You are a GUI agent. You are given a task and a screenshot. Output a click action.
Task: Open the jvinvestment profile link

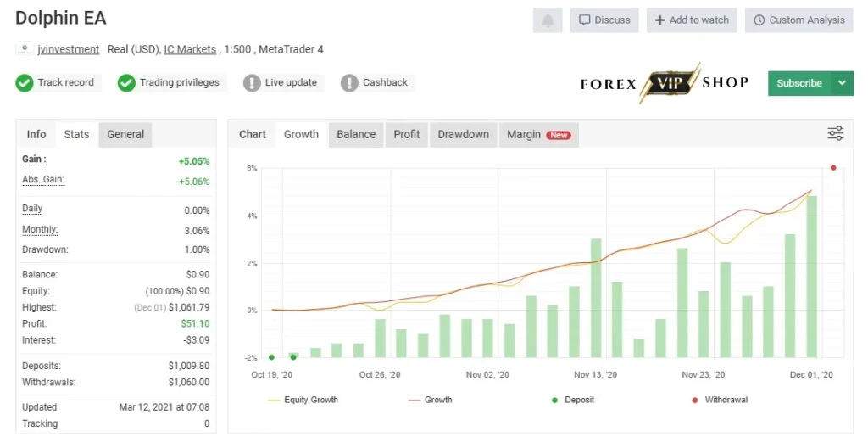(x=69, y=49)
